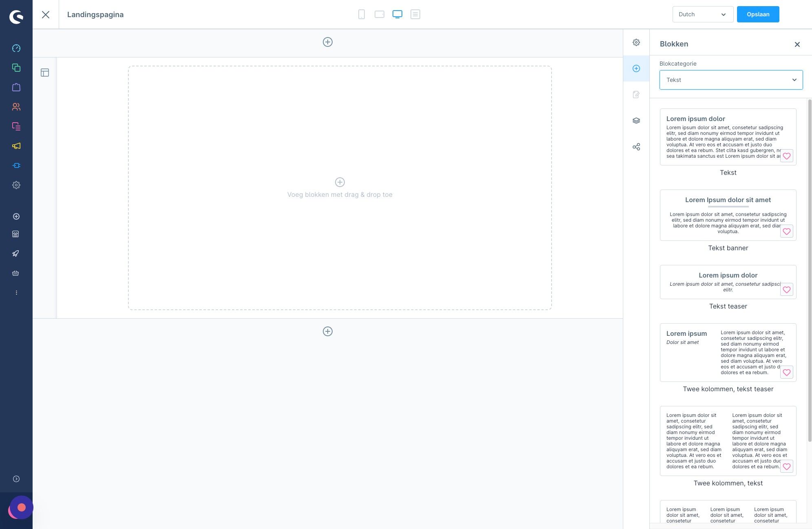Select the Tekst banner block thumbnail

(728, 215)
